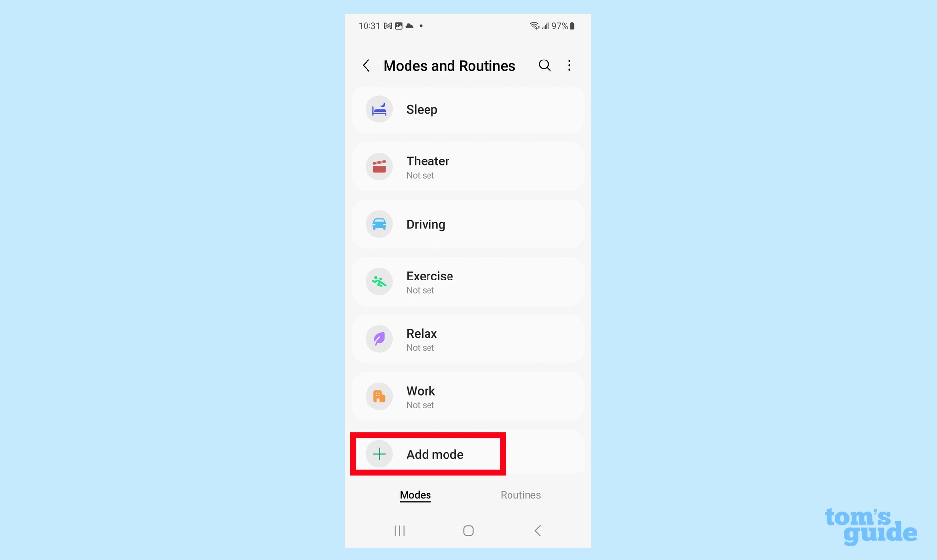
Task: Select the Modes tab
Action: pyautogui.click(x=415, y=495)
